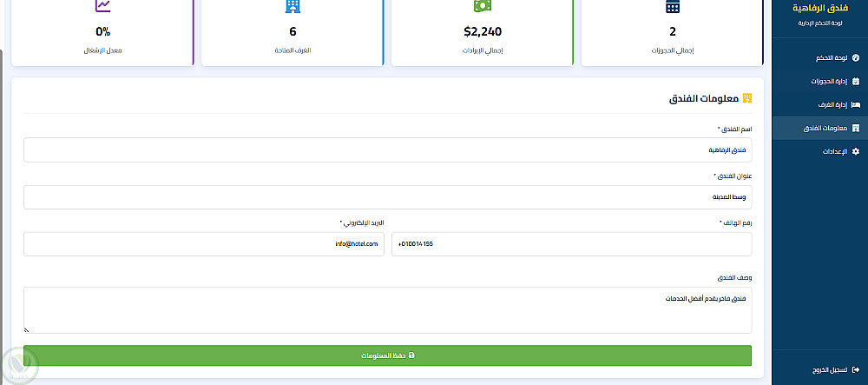Click the money bill icon on revenue card

point(482,5)
